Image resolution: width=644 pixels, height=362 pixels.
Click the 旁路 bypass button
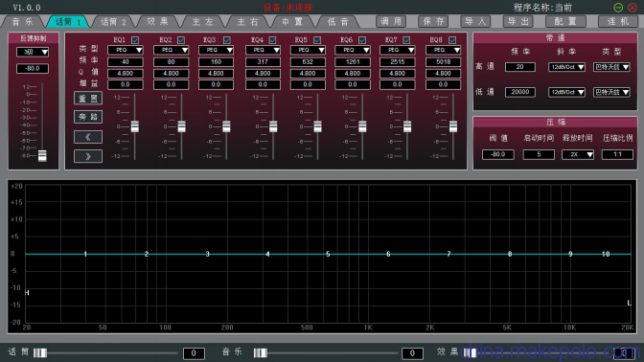pos(88,117)
